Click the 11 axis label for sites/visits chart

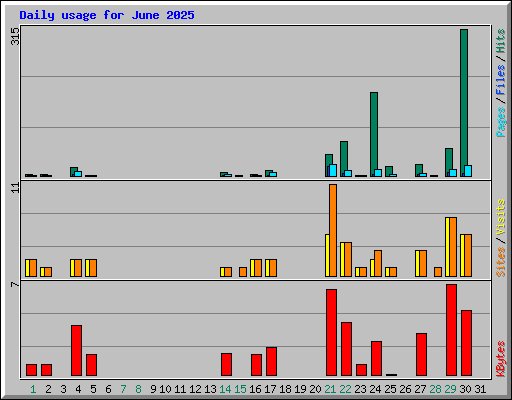coord(15,188)
